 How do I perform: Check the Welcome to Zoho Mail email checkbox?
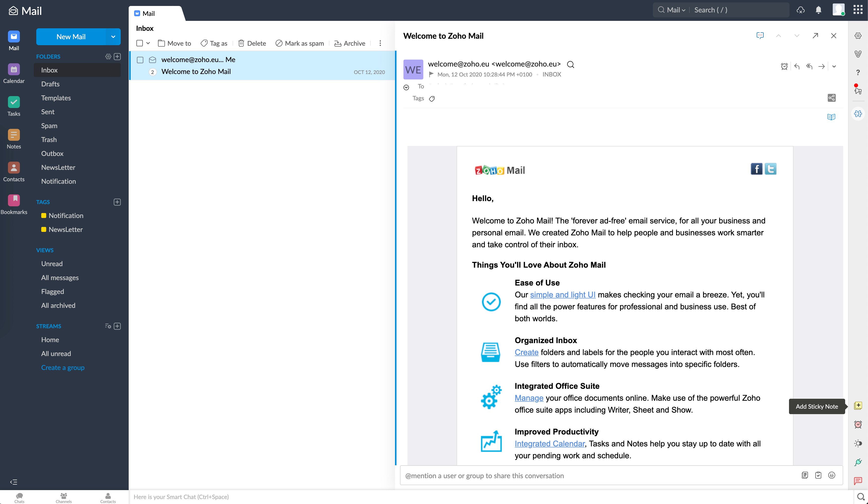[140, 60]
